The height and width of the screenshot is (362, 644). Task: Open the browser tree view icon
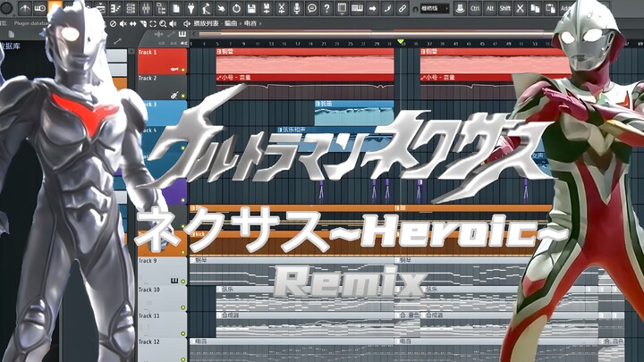pyautogui.click(x=161, y=8)
